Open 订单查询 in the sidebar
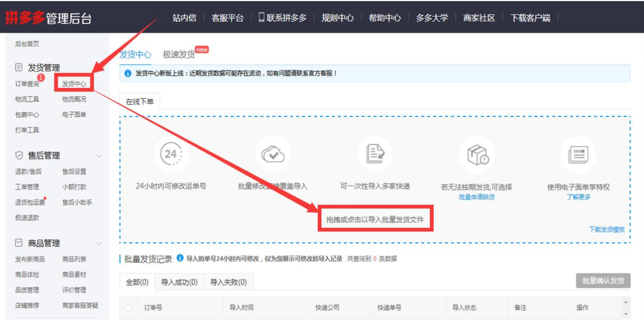644x320 pixels. tap(27, 84)
